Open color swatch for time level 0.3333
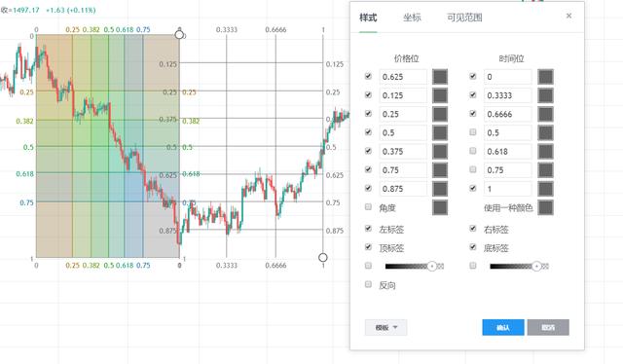Viewport: 623px width, 364px height. tap(545, 95)
